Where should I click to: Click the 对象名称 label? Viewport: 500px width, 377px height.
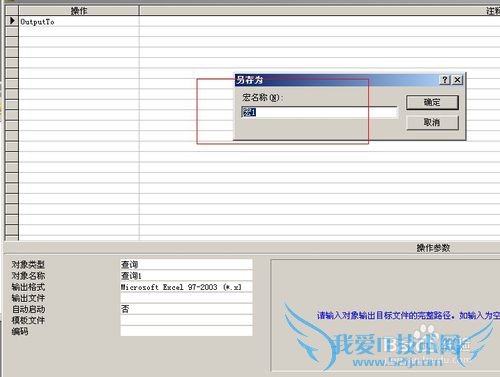coord(28,276)
